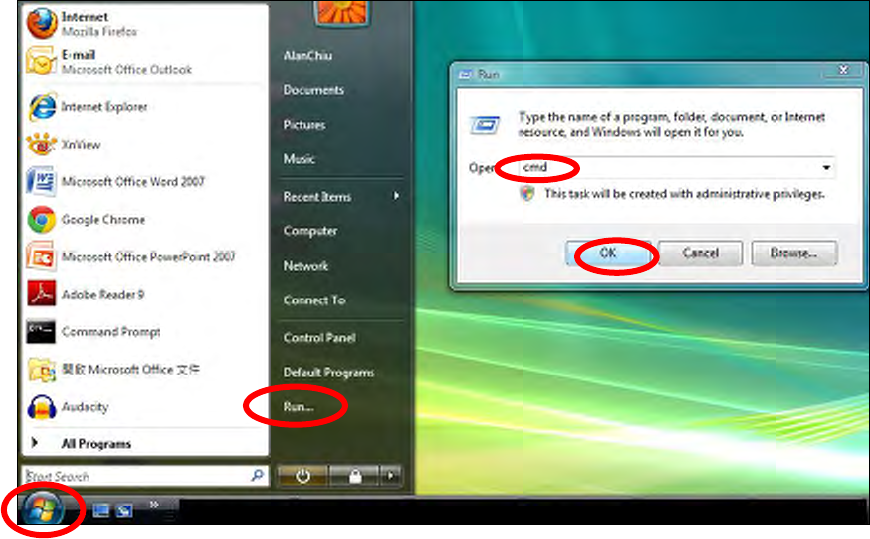The width and height of the screenshot is (870, 539).
Task: Expand quick launch overflow chevron
Action: (x=154, y=504)
